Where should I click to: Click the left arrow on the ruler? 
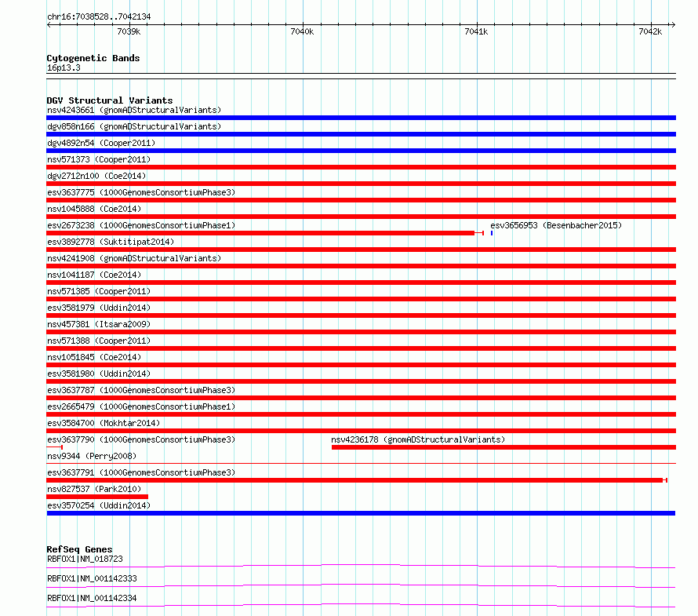click(49, 24)
